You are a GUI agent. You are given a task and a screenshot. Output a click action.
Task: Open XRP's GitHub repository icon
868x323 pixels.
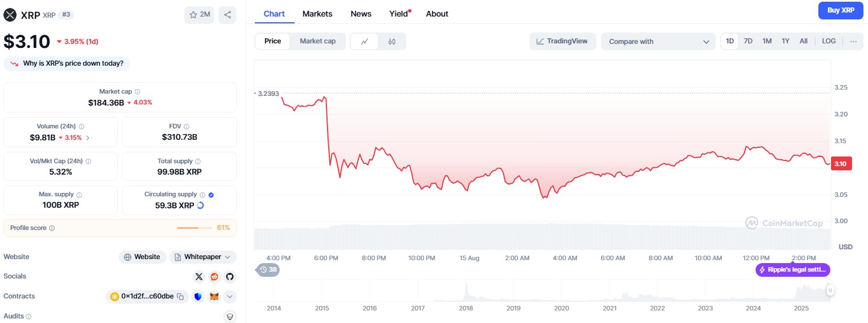[229, 277]
